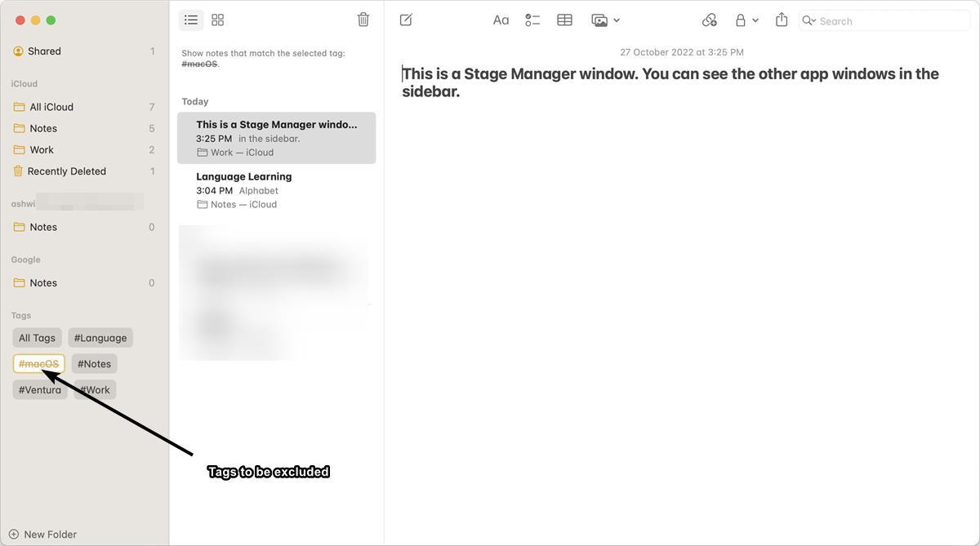Switch to gallery view
The height and width of the screenshot is (546, 980).
click(x=216, y=18)
